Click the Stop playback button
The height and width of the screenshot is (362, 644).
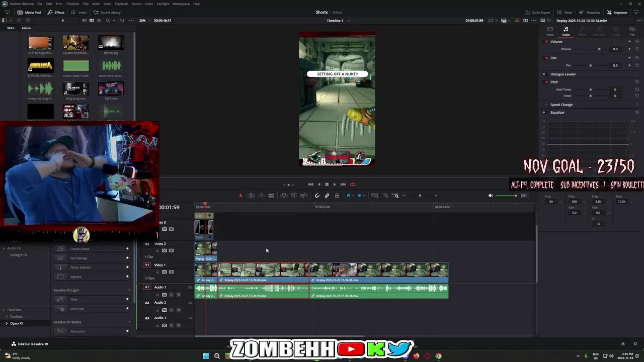click(327, 185)
